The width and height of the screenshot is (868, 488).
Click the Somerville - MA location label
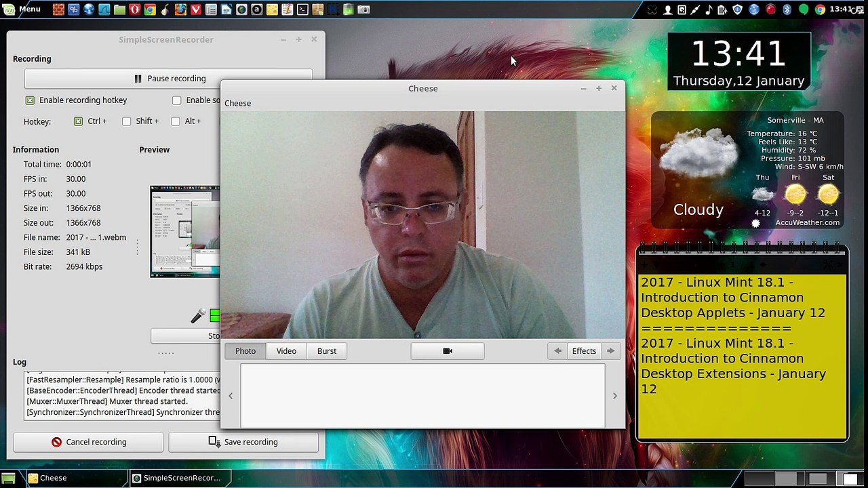click(795, 120)
